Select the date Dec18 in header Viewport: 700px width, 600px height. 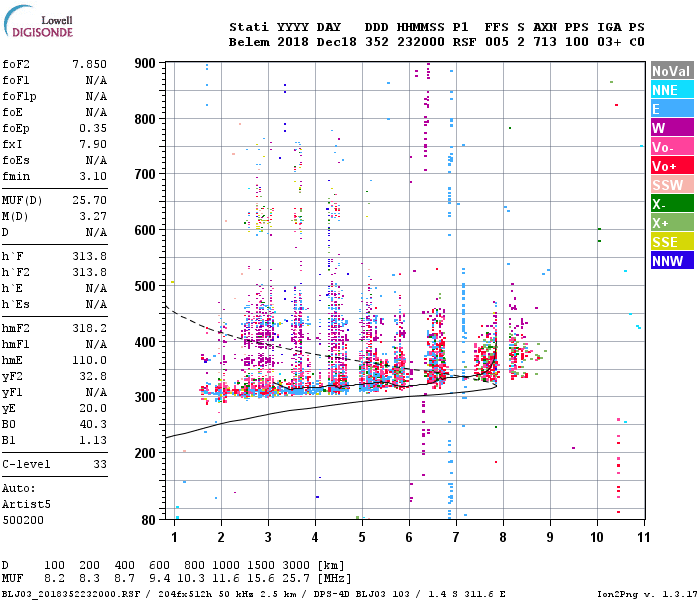[x=337, y=42]
